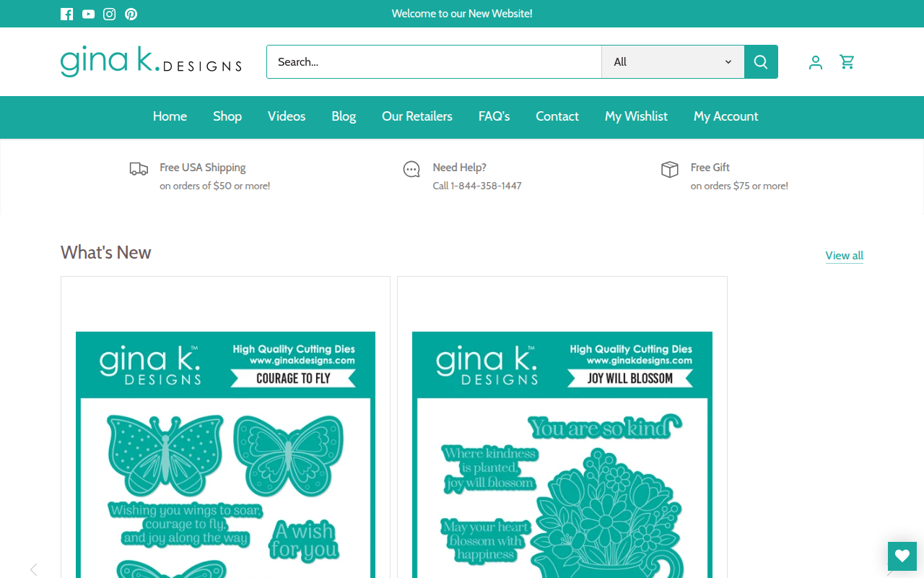Click the Call 1-844-358-1447 text
This screenshot has width=924, height=578.
coord(477,186)
